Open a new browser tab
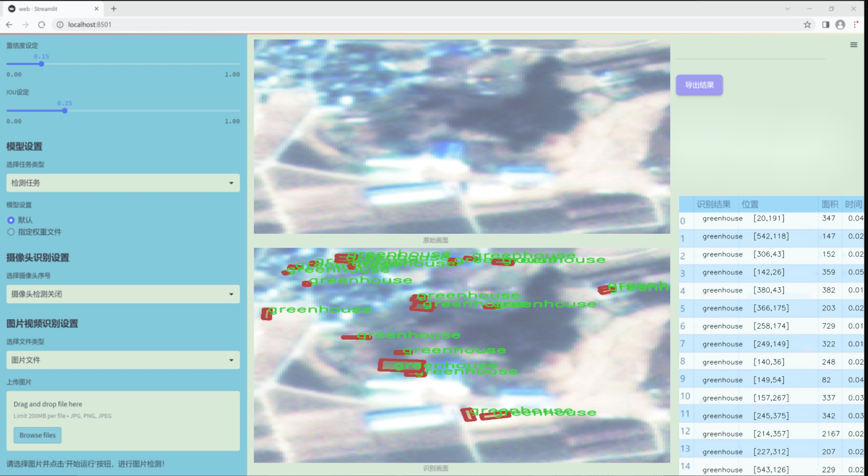 click(113, 9)
